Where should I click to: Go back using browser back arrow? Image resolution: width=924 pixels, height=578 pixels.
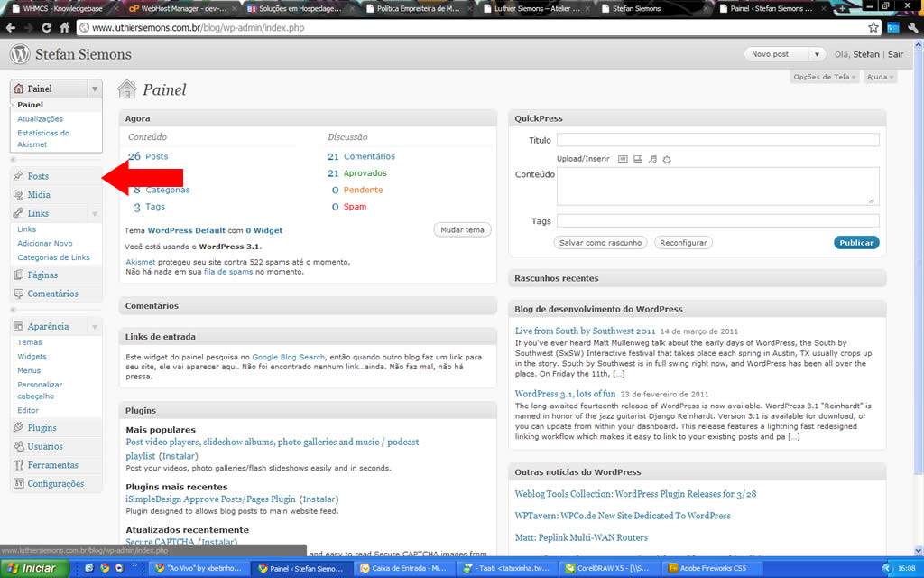point(11,27)
